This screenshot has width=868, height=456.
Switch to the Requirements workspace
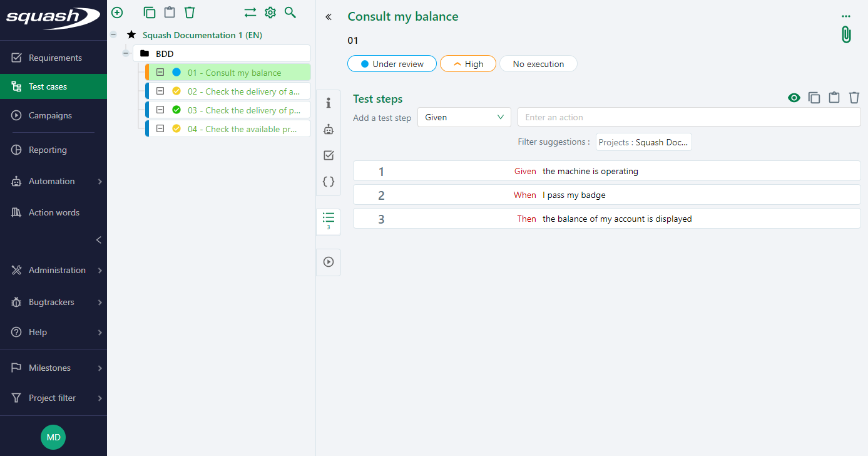53,57
